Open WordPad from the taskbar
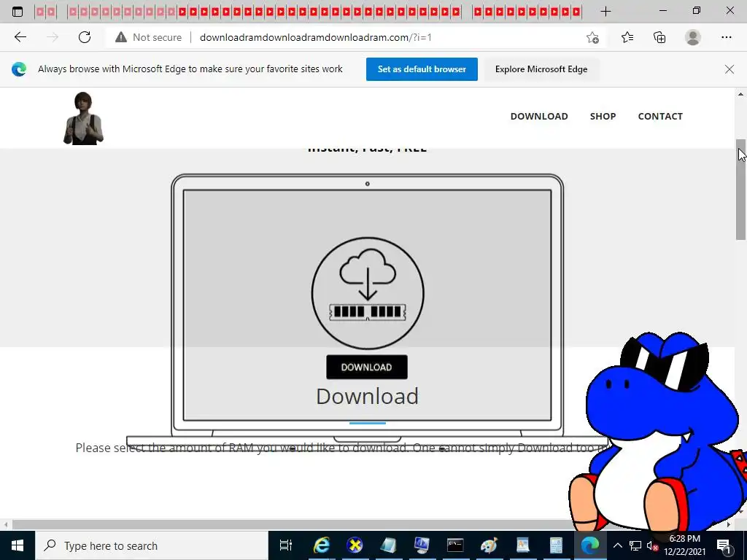The width and height of the screenshot is (747, 560). tap(522, 545)
